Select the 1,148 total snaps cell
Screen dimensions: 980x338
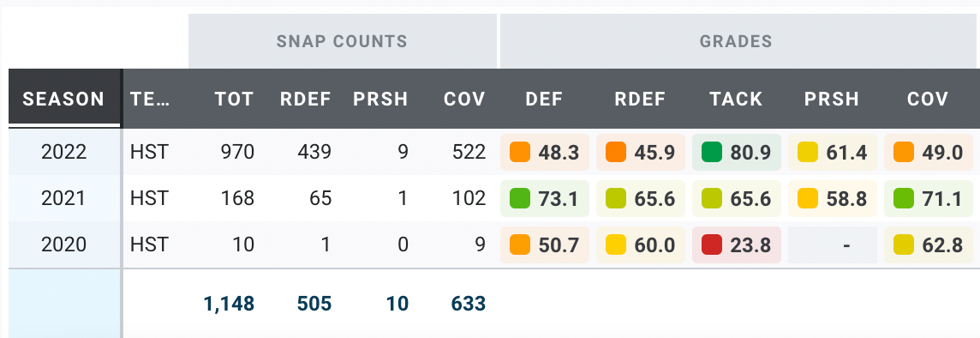[x=229, y=305]
